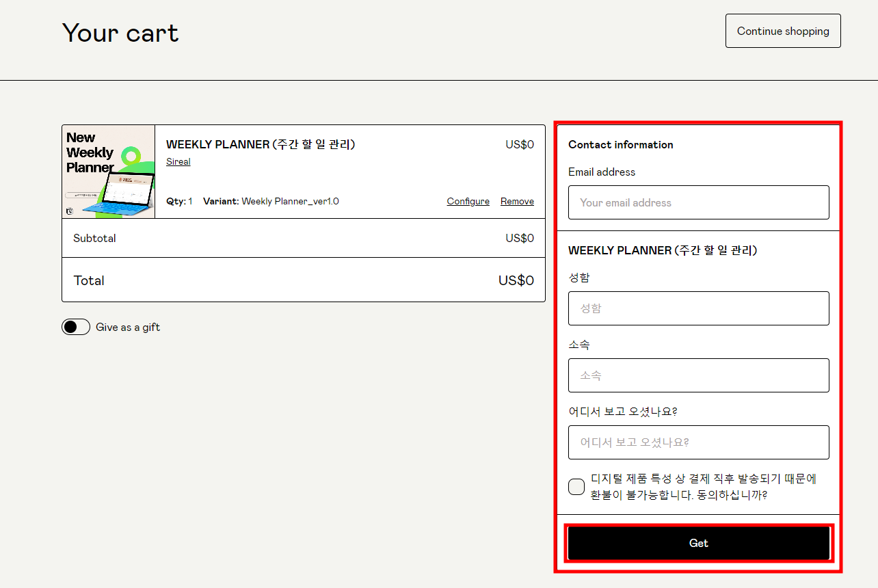Click the WEEKLY PLANNER product title in cart

pyautogui.click(x=261, y=144)
